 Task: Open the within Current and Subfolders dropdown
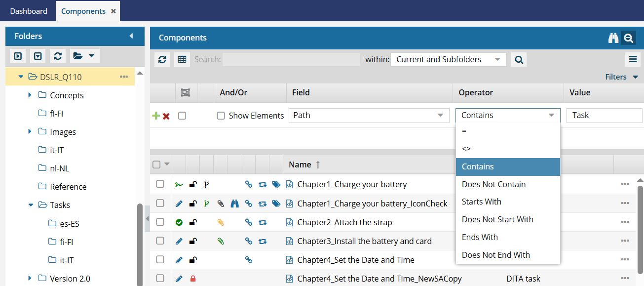pyautogui.click(x=448, y=59)
